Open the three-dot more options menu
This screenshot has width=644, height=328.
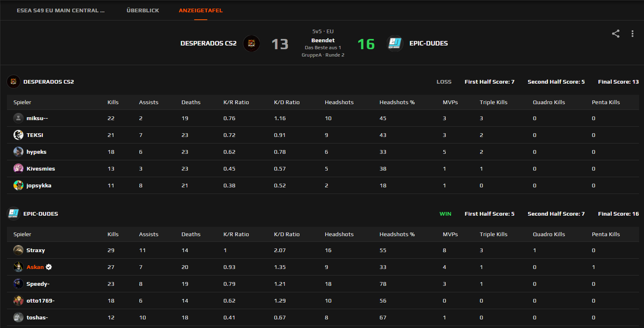tap(632, 33)
